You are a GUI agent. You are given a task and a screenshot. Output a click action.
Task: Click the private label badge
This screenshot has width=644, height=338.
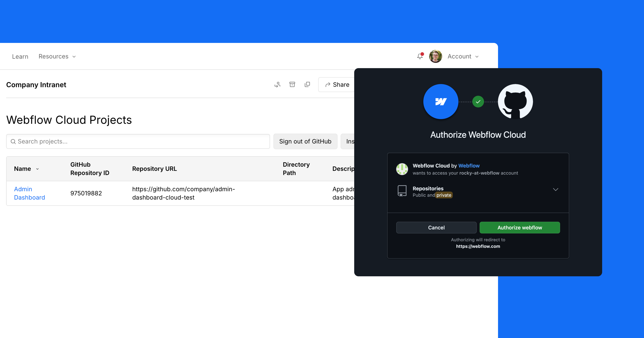tap(444, 195)
